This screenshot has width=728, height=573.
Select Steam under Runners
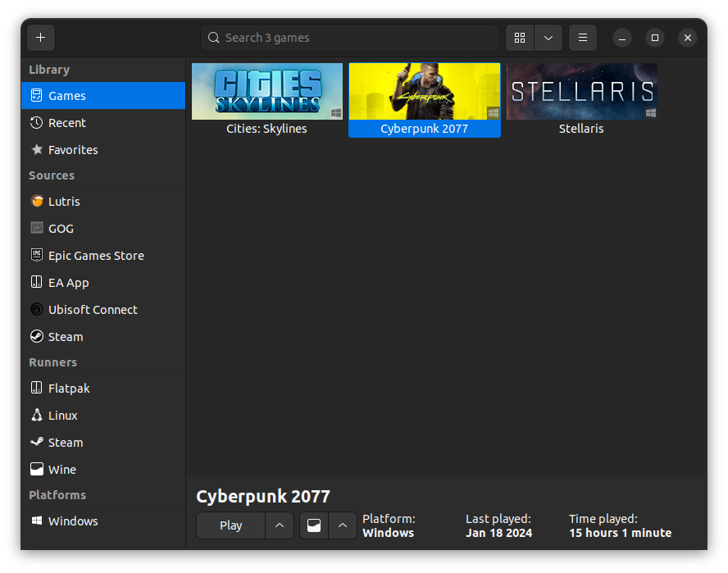tap(103, 443)
